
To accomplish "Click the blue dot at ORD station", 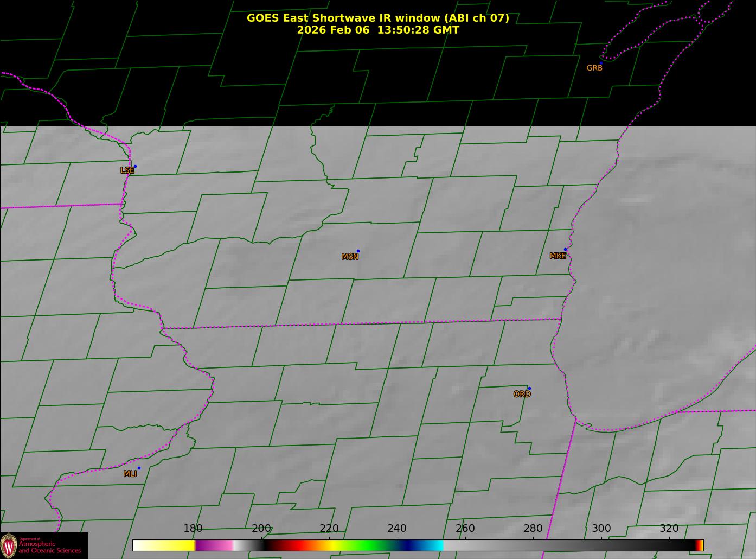I will point(529,389).
